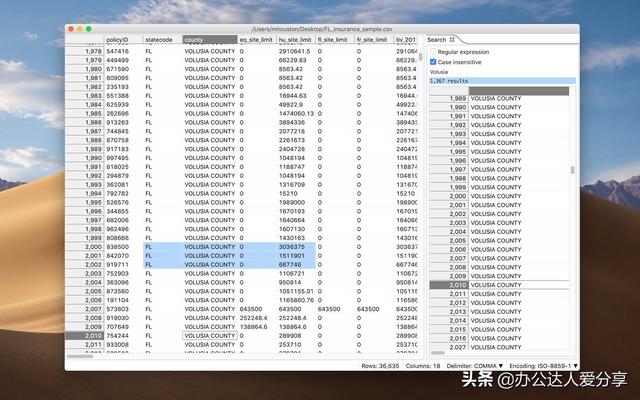The width and height of the screenshot is (640, 400).
Task: Open the Delimiter: COMMA dropdown
Action: [x=475, y=366]
